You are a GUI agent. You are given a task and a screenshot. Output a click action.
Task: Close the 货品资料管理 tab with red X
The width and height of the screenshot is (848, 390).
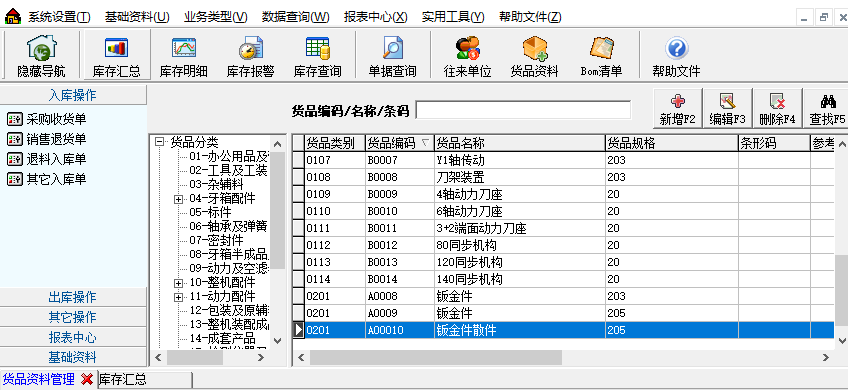click(x=87, y=379)
